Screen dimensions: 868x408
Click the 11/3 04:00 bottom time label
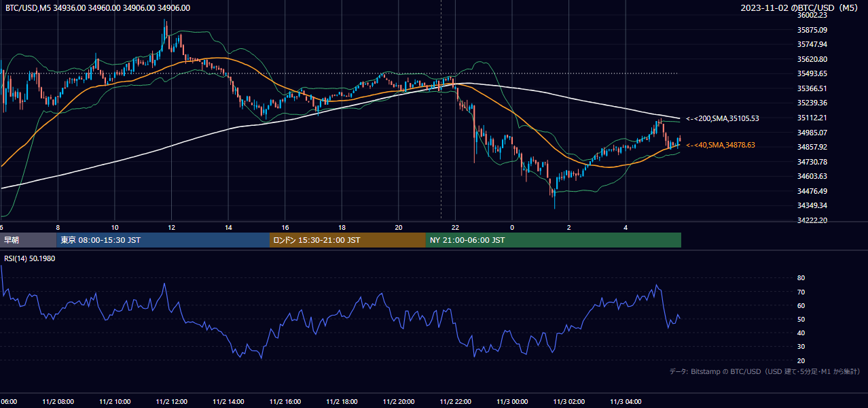(626, 401)
